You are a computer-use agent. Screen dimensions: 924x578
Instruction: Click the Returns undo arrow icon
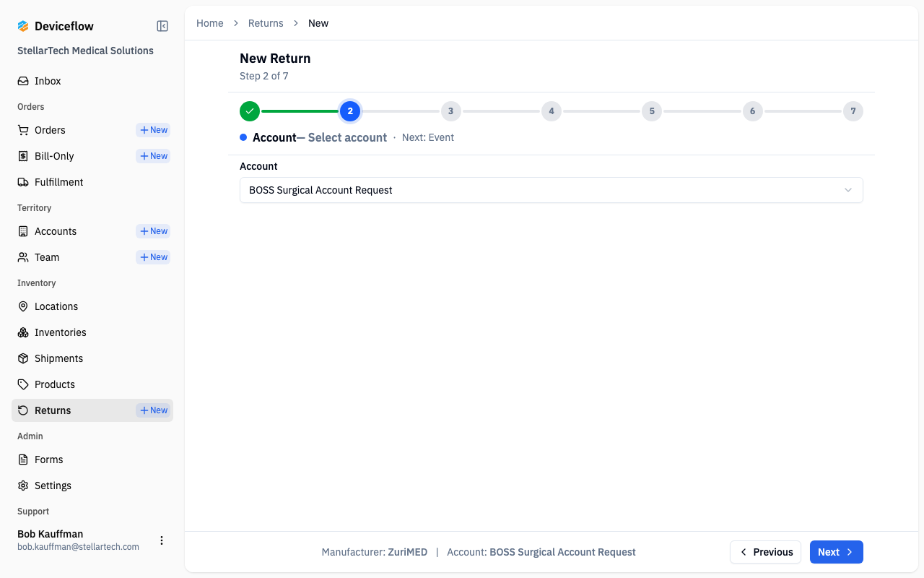(23, 410)
